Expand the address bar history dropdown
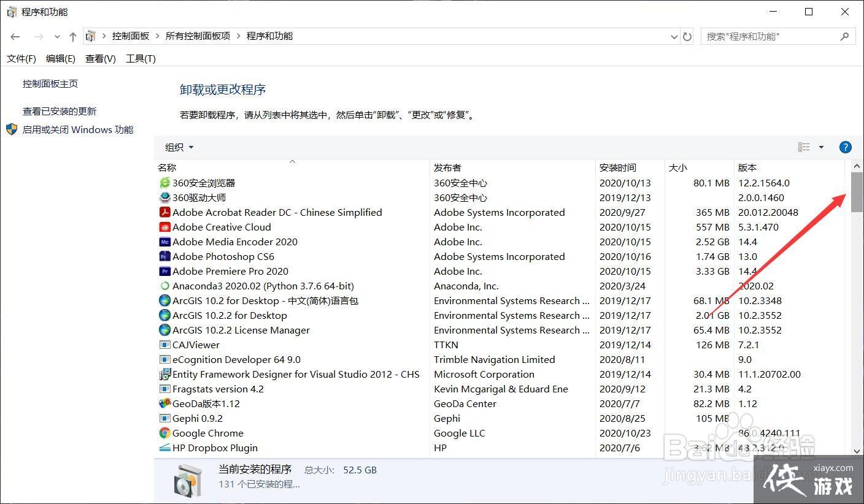The image size is (864, 504). 674,37
